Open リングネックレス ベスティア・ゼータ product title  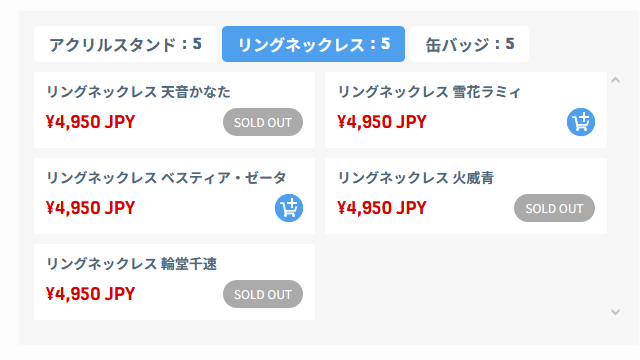[x=166, y=178]
